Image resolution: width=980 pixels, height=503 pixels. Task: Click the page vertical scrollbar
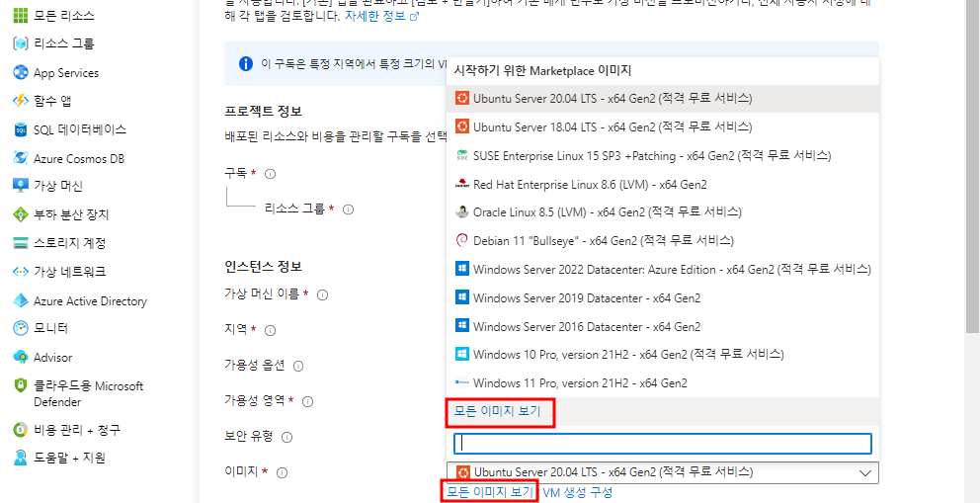pyautogui.click(x=972, y=166)
